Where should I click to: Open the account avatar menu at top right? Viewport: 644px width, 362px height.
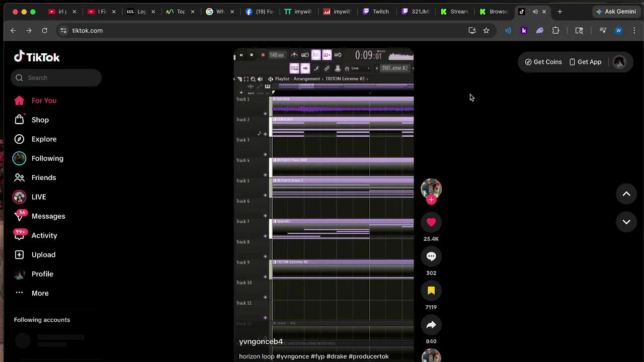(619, 62)
